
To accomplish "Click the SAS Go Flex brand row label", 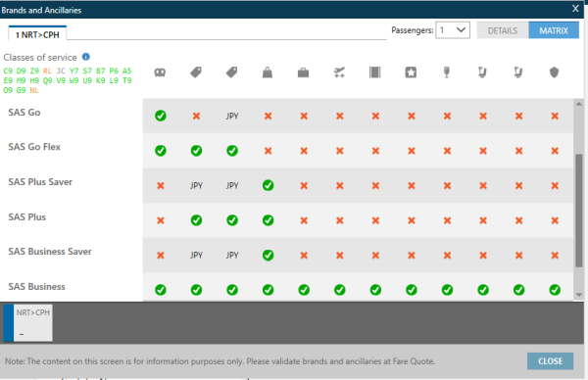I will click(34, 147).
